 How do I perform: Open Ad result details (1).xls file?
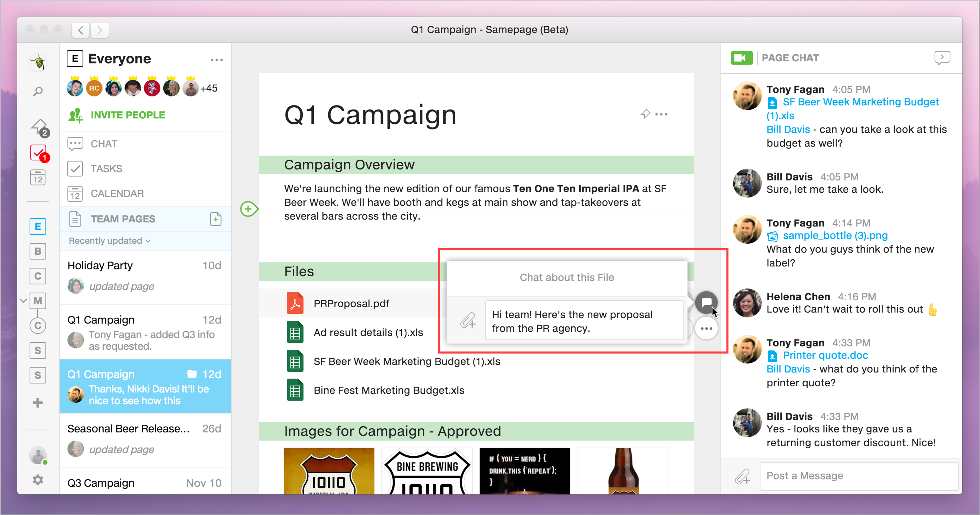(x=368, y=332)
